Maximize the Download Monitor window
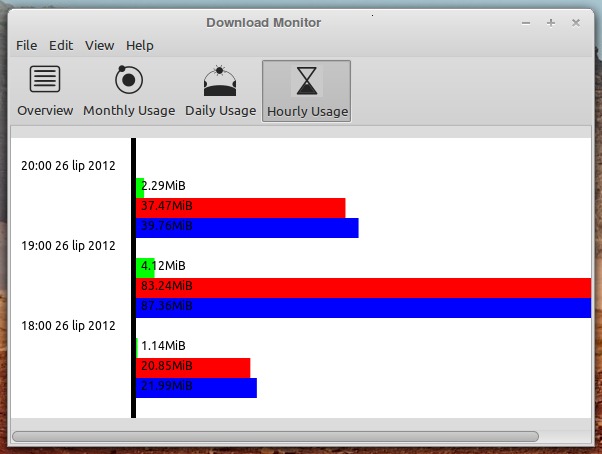 click(x=551, y=23)
